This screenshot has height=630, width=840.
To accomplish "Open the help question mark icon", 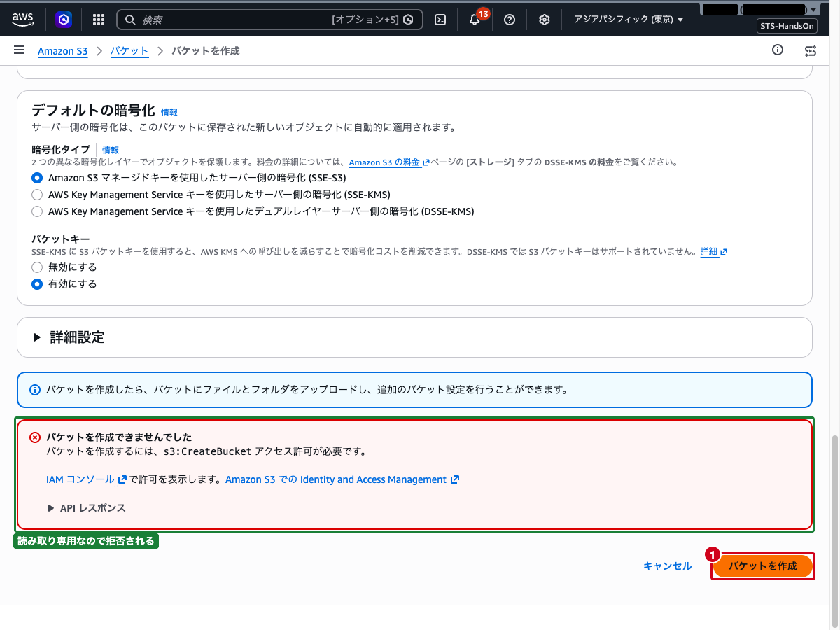I will click(x=510, y=20).
